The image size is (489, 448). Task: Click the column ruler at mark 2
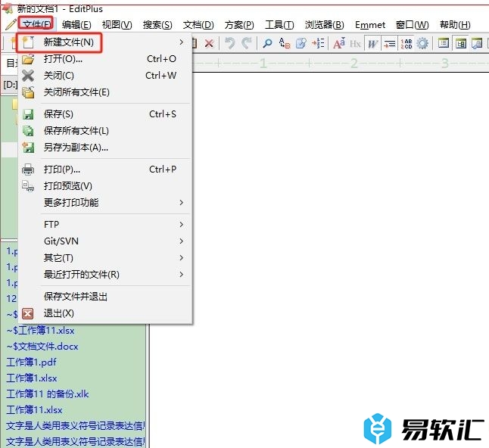point(354,64)
